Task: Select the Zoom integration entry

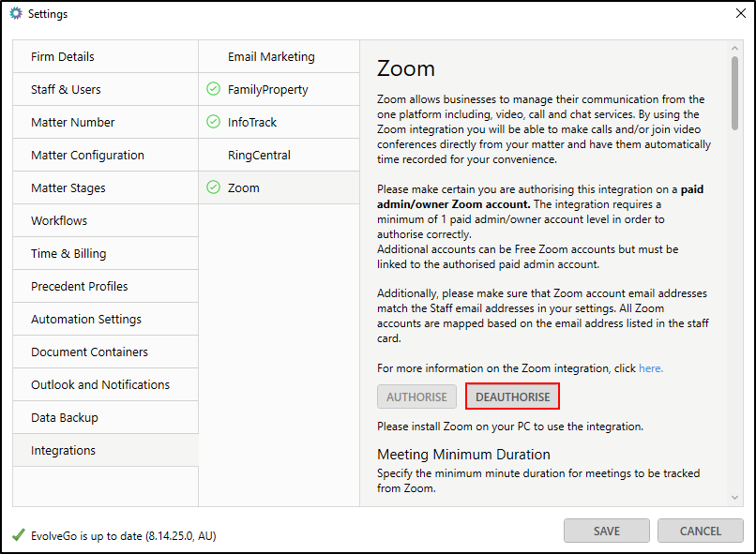Action: point(280,187)
